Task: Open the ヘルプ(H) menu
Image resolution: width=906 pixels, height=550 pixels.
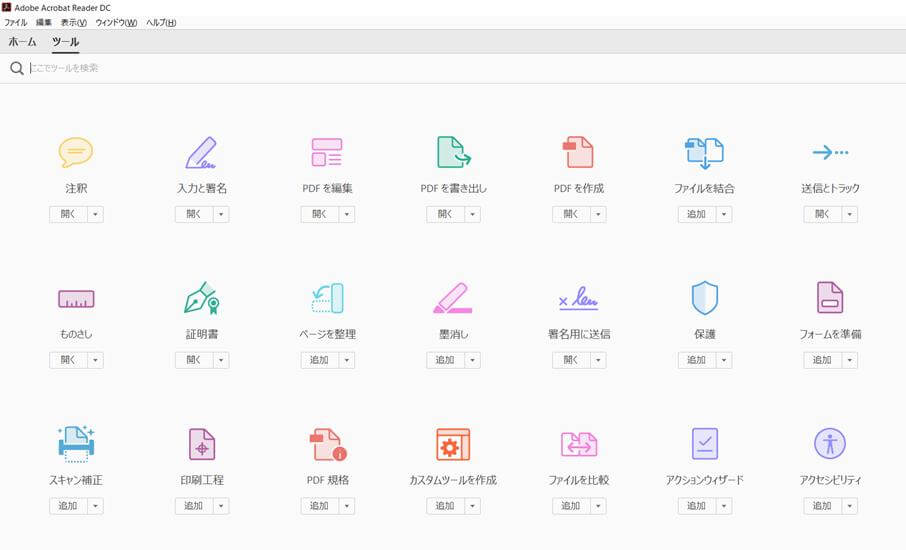Action: (161, 23)
